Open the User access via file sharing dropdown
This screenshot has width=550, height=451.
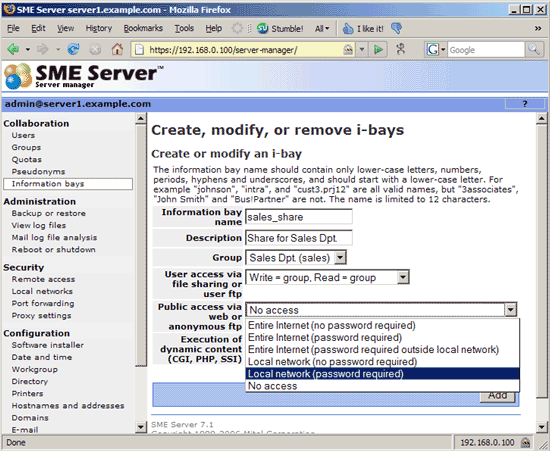(403, 277)
